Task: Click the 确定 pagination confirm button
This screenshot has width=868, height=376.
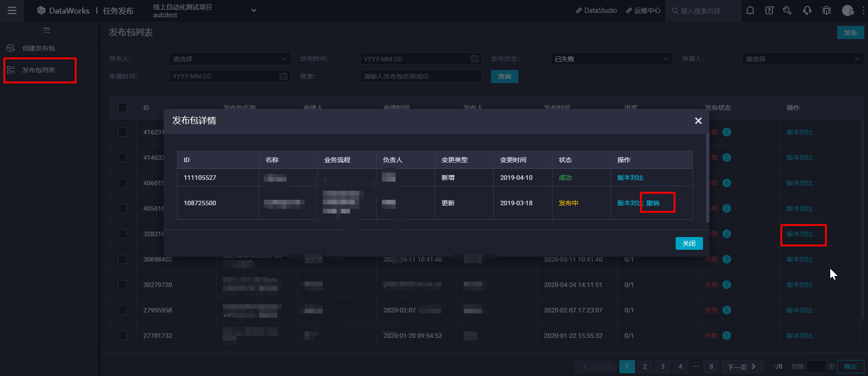Action: [850, 366]
